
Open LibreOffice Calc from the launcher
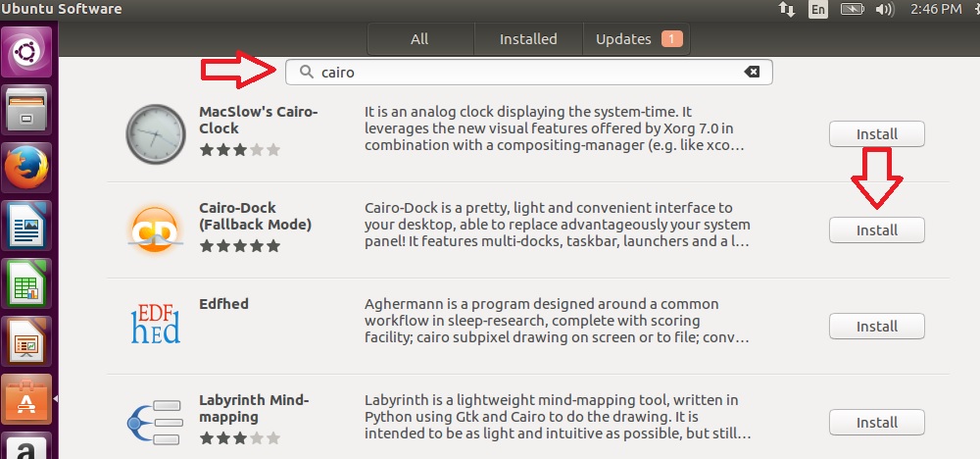point(26,282)
